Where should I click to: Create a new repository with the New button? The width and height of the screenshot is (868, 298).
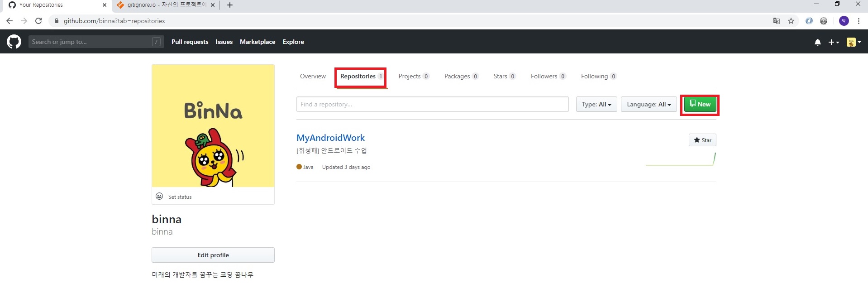pyautogui.click(x=700, y=104)
